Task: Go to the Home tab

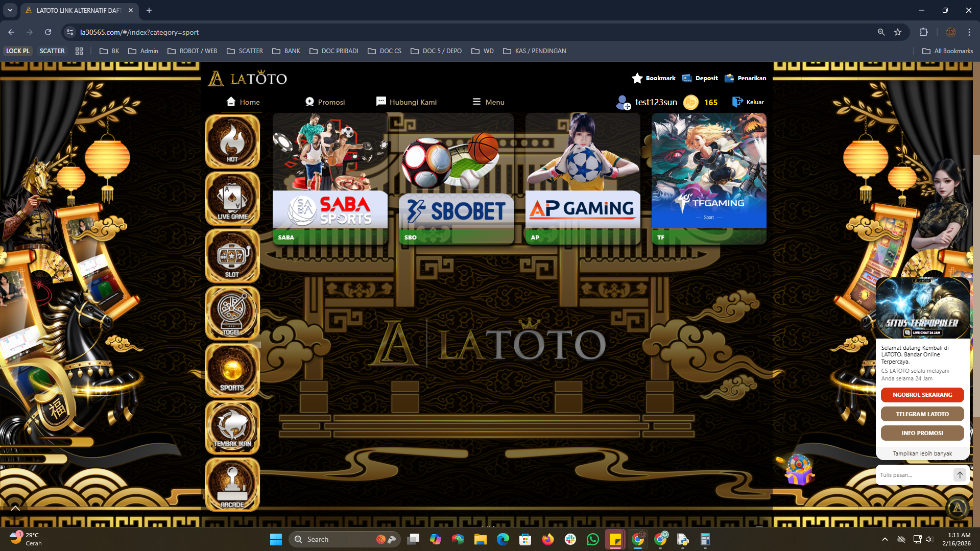Action: point(243,102)
